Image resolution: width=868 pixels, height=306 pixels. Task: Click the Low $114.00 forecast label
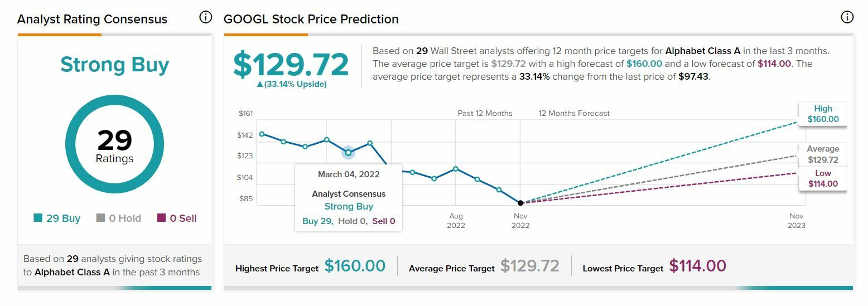point(823,178)
